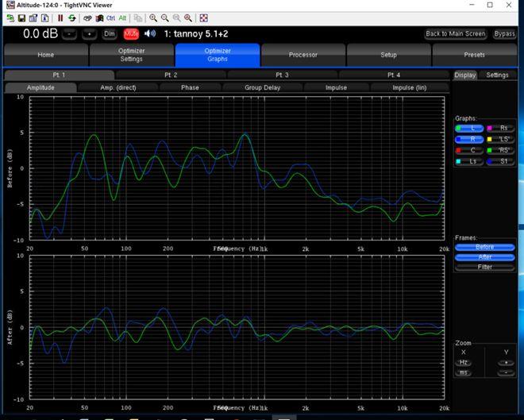Click the green refresh screen icon
Screen dimensions: 524x420
click(x=72, y=17)
